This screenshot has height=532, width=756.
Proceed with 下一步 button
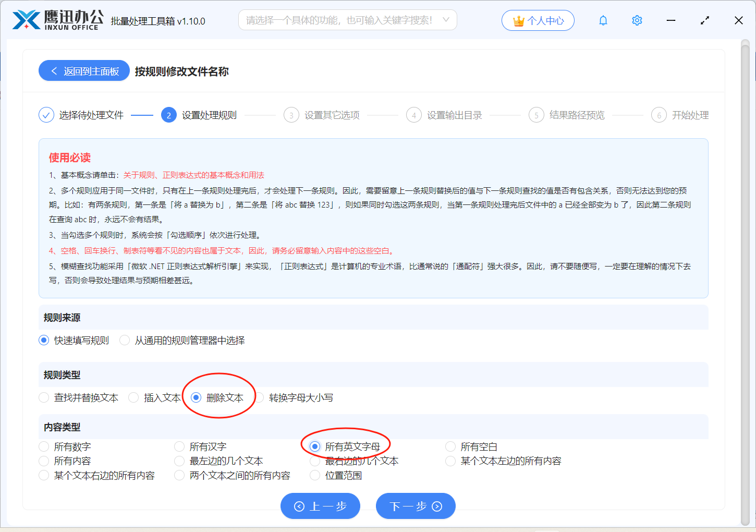[x=416, y=506]
